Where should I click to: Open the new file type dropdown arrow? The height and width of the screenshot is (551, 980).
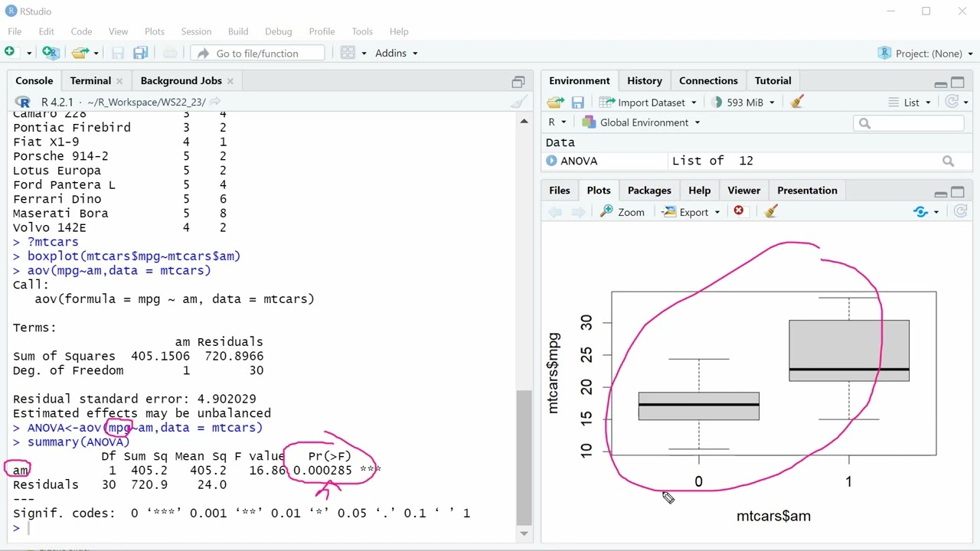[x=29, y=53]
